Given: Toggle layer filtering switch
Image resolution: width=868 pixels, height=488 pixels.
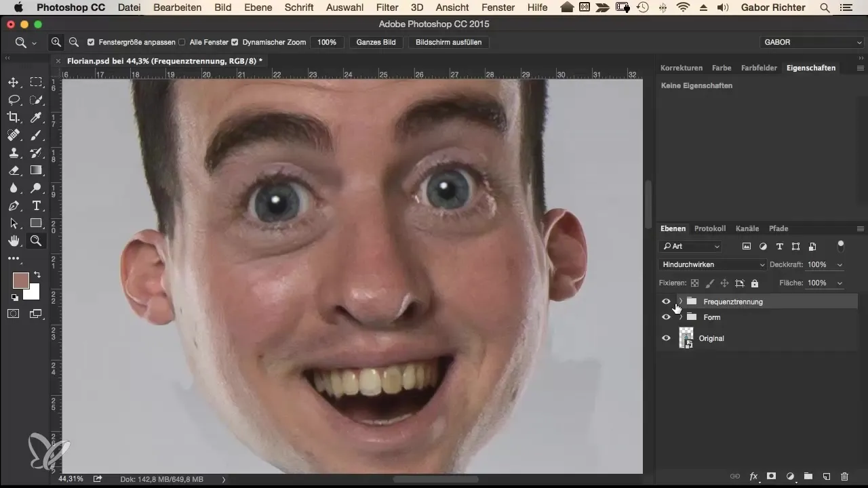Looking at the screenshot, I should click(842, 245).
